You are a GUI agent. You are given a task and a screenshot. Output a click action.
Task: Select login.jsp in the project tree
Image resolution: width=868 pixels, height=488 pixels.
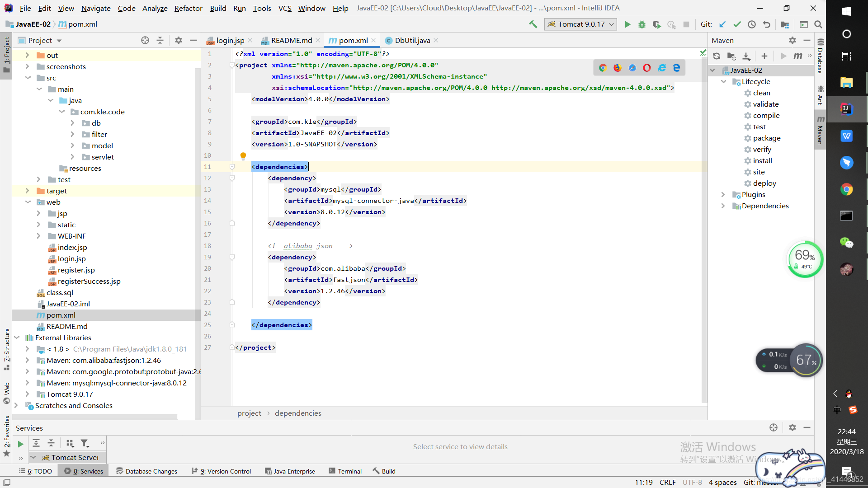click(x=71, y=258)
